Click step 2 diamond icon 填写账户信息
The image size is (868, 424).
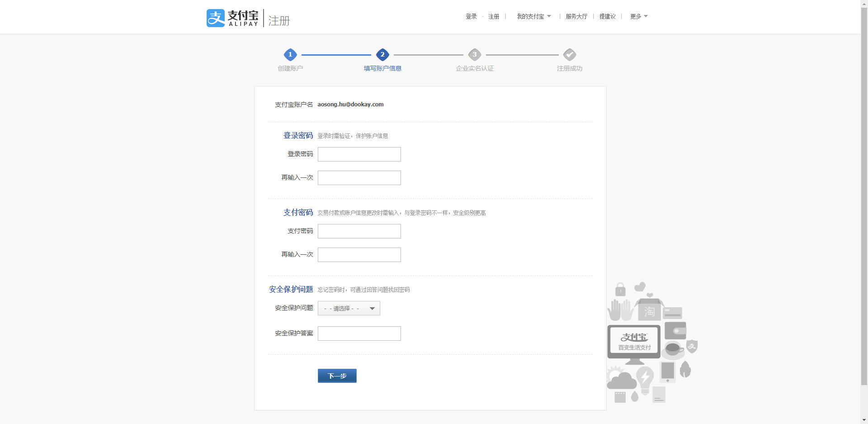point(382,55)
